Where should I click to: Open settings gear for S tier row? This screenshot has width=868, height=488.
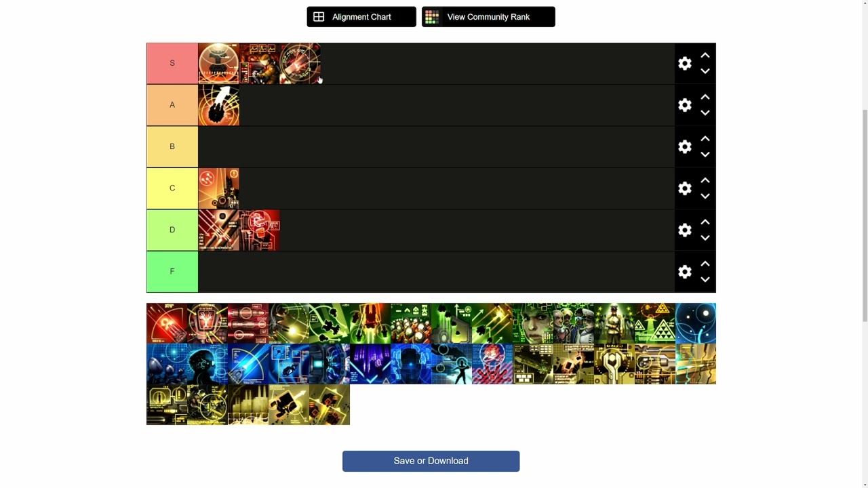tap(685, 63)
